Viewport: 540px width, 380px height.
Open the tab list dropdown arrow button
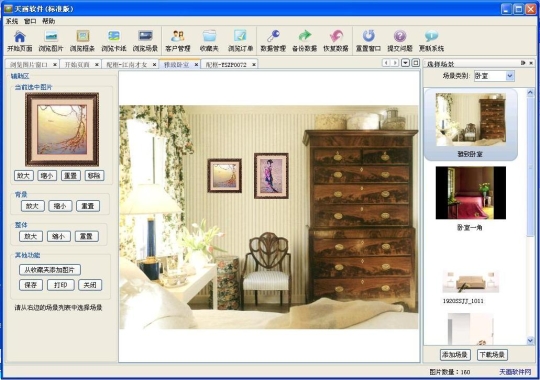point(406,63)
